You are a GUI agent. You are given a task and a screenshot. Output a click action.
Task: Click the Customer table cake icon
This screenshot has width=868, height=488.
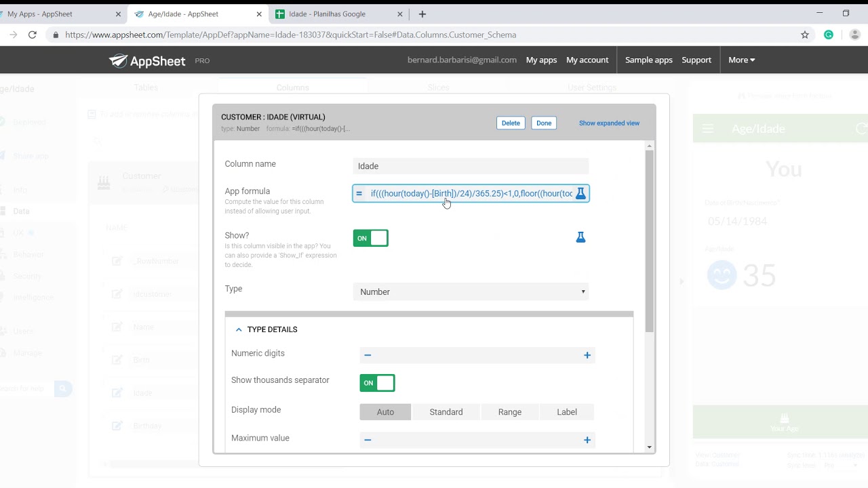point(104,182)
